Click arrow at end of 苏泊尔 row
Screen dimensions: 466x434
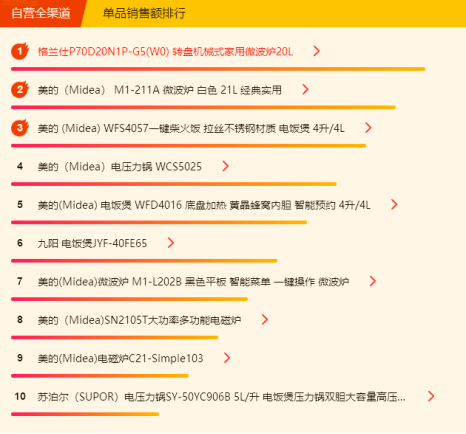431,396
